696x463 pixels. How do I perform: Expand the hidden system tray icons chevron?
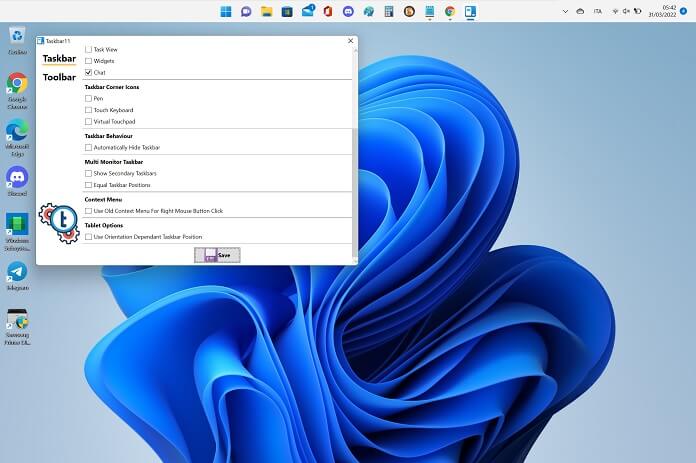pos(563,11)
